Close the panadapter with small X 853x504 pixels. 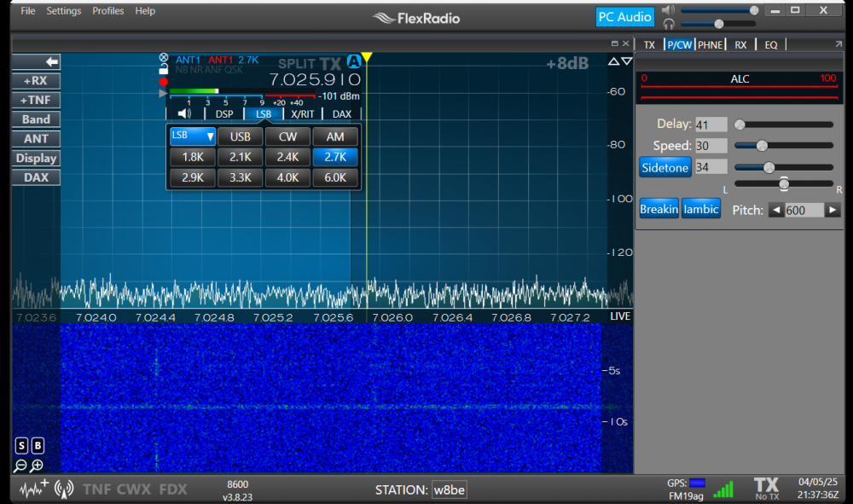tap(626, 43)
